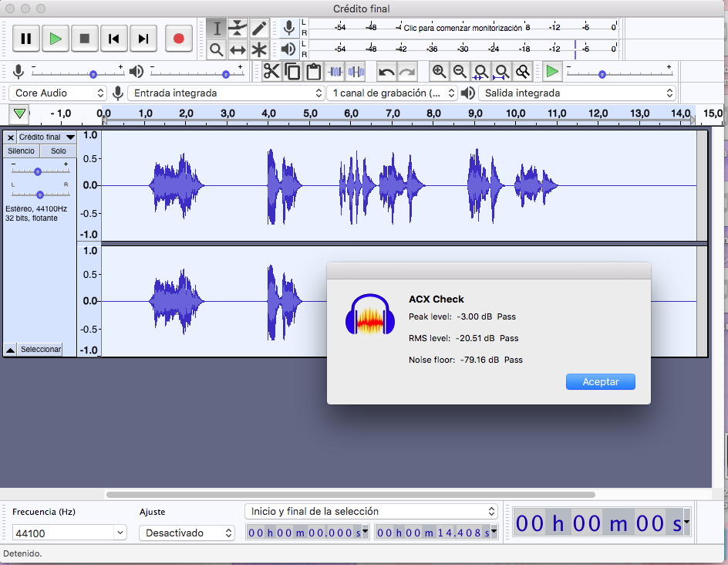Cut selection with scissors icon
This screenshot has height=565, width=728.
coord(271,72)
